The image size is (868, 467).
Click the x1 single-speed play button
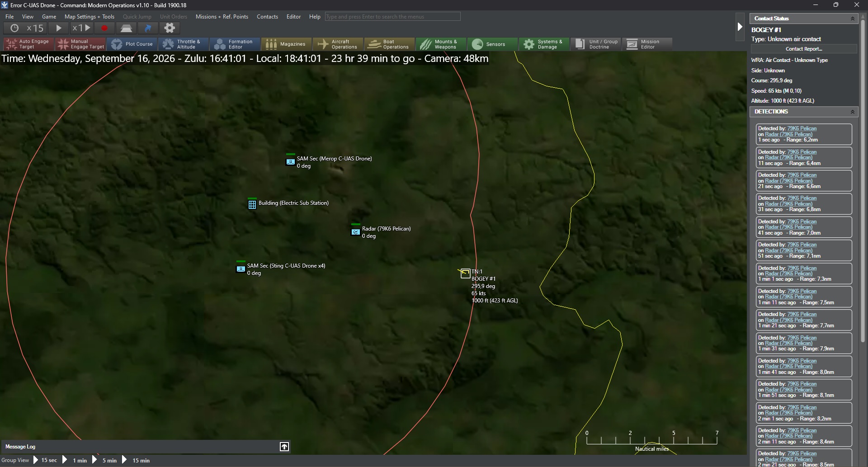[x=82, y=28]
